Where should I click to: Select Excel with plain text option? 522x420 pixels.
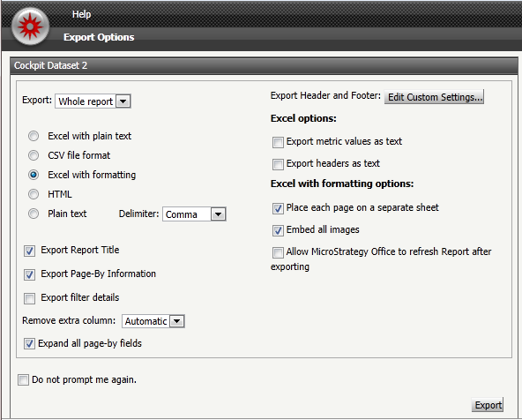pyautogui.click(x=34, y=136)
